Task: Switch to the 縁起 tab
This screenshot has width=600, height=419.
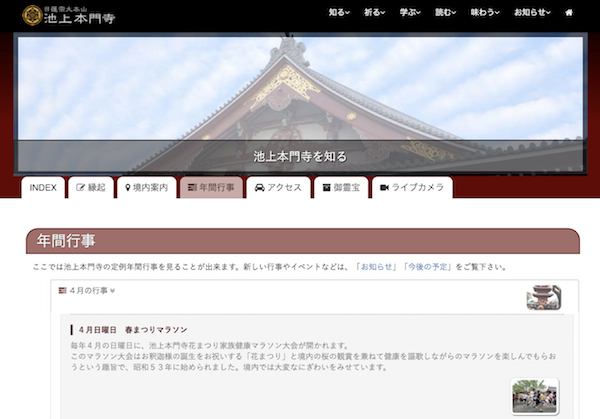Action: click(x=91, y=187)
